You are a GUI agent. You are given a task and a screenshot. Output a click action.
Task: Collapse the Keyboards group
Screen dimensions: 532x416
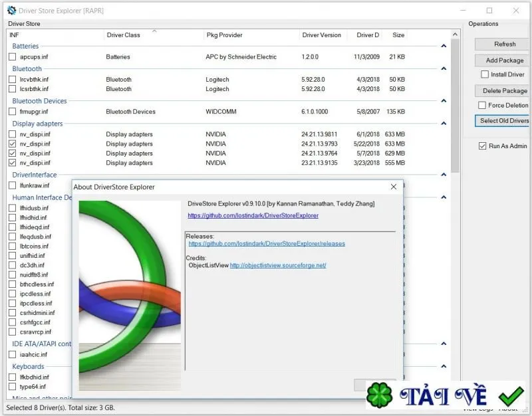click(x=444, y=366)
